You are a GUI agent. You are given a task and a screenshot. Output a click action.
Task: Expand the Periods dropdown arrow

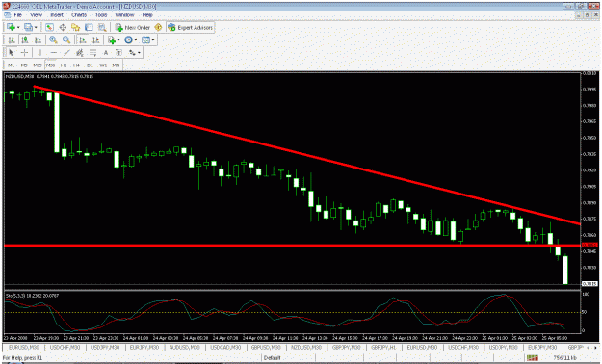click(136, 39)
